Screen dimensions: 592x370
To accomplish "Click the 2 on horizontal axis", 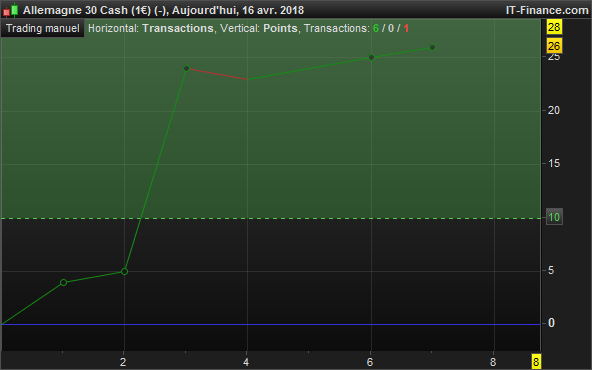I will (x=123, y=362).
